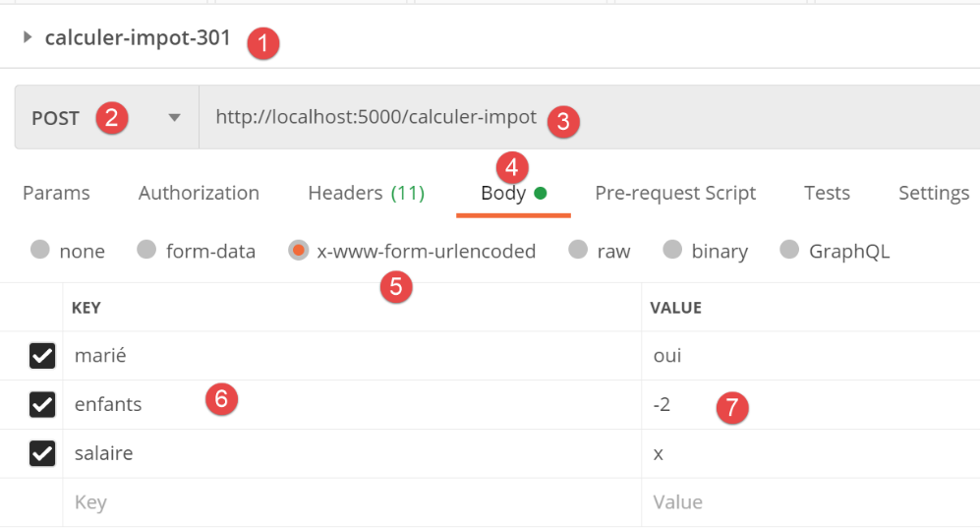Viewport: 980px width, 528px height.
Task: Open the Settings tab
Action: coord(934,193)
